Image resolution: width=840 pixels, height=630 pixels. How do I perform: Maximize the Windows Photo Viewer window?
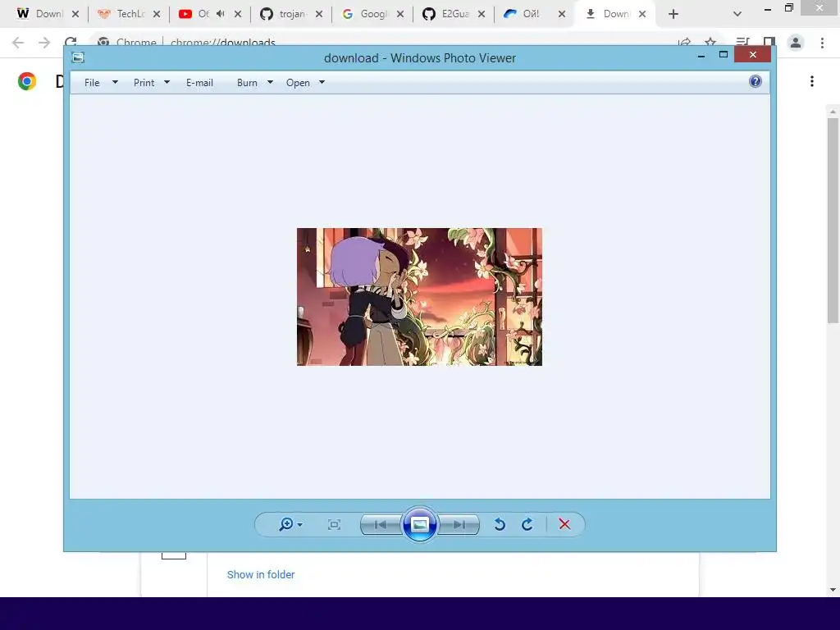click(724, 55)
